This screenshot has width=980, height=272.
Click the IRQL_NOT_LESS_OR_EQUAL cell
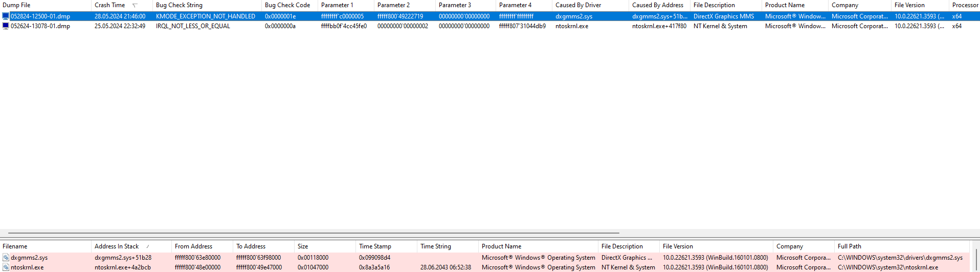(x=193, y=26)
